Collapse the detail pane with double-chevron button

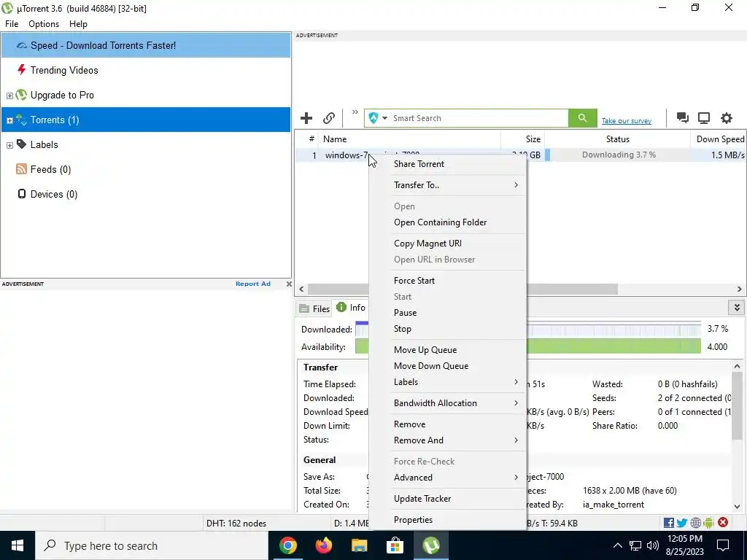point(737,308)
